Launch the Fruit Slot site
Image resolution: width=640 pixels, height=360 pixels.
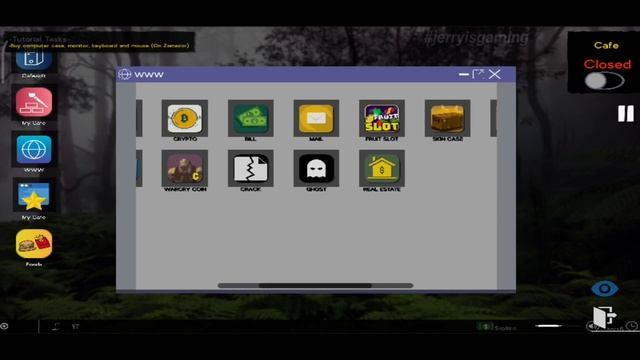point(382,118)
